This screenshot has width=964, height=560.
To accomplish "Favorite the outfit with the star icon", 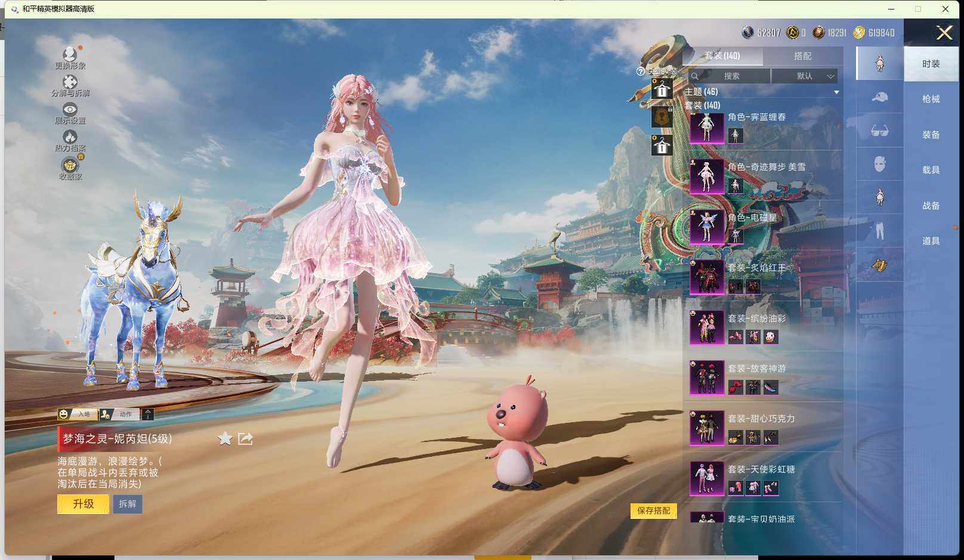I will pyautogui.click(x=225, y=439).
